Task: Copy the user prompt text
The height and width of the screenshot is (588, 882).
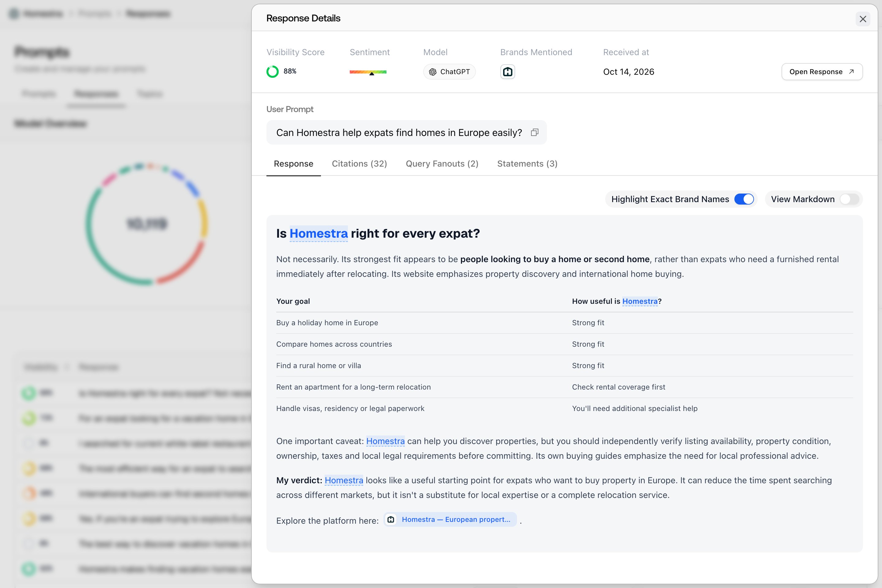Action: coord(534,132)
